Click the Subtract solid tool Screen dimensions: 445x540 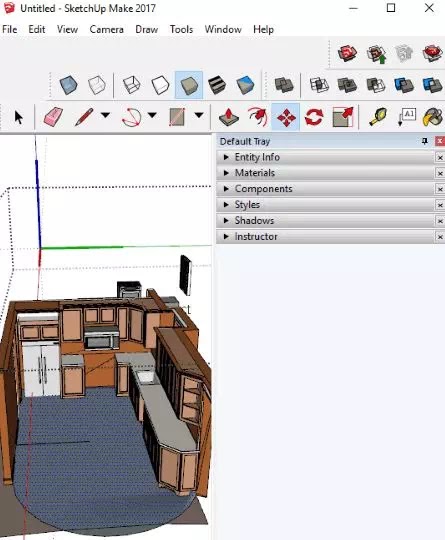click(x=375, y=85)
